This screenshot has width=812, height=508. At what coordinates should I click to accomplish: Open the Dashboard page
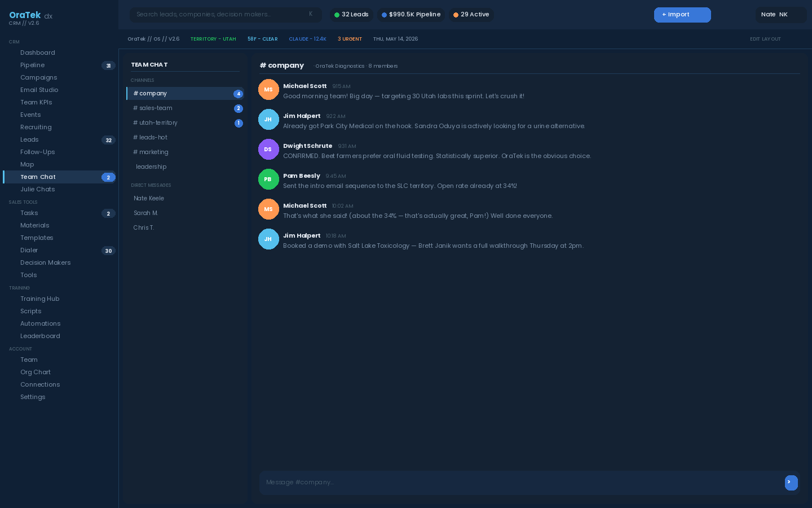[59, 53]
